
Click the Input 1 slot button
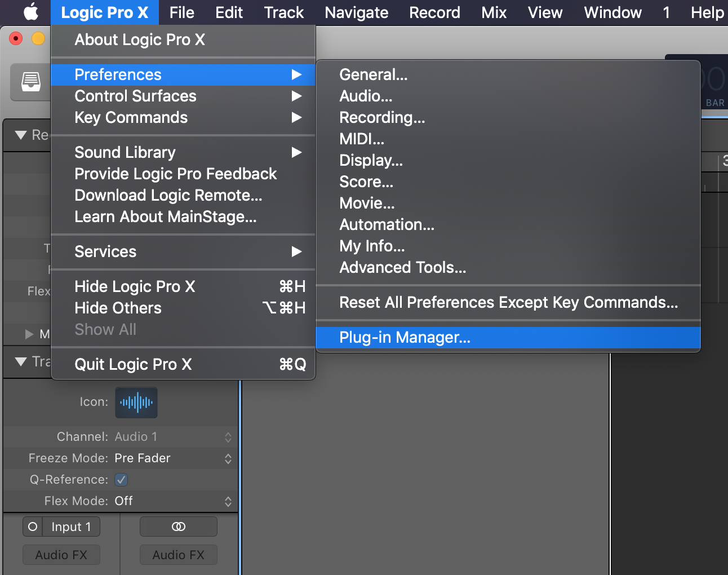(x=72, y=527)
